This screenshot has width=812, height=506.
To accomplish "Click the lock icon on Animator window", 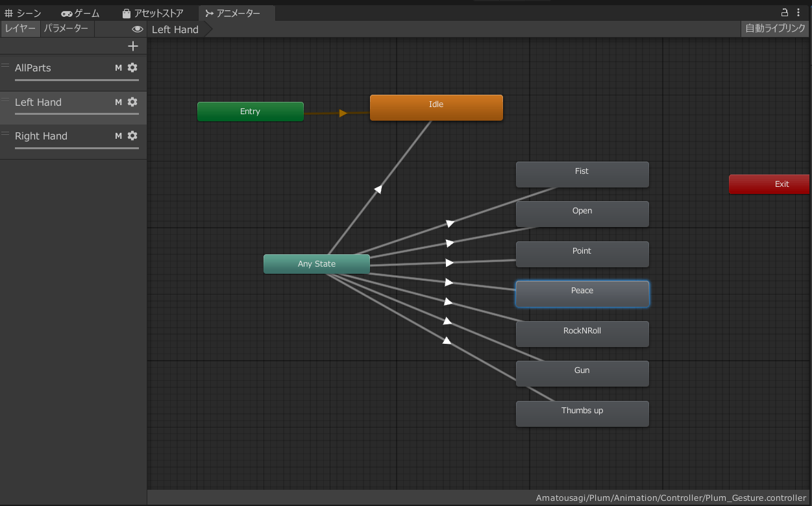I will point(784,12).
